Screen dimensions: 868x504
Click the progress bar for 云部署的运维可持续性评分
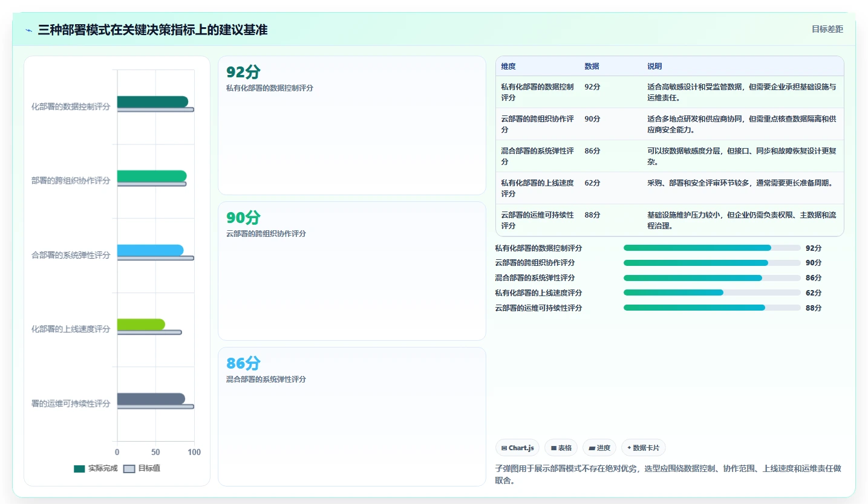pyautogui.click(x=712, y=308)
